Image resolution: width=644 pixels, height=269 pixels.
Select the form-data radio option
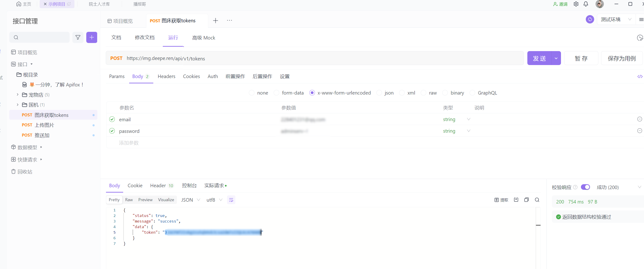(276, 93)
